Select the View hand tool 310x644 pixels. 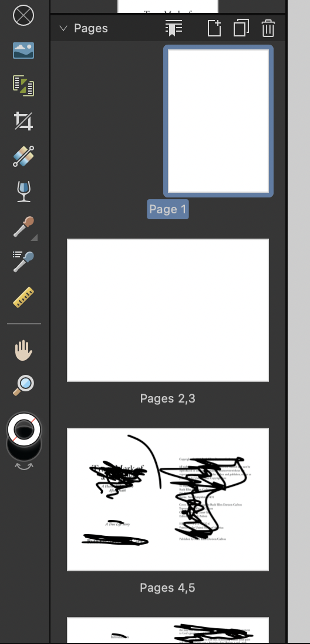click(x=23, y=350)
